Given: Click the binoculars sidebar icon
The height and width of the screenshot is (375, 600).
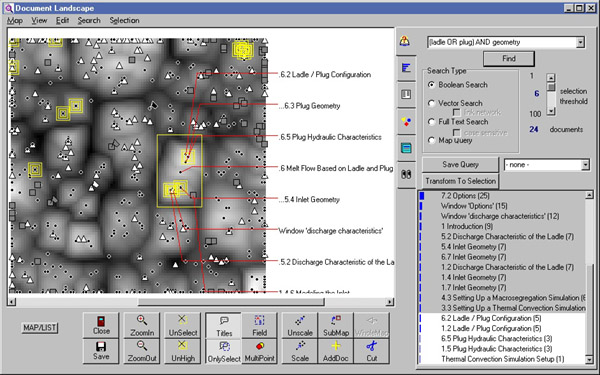Looking at the screenshot, I should point(406,175).
